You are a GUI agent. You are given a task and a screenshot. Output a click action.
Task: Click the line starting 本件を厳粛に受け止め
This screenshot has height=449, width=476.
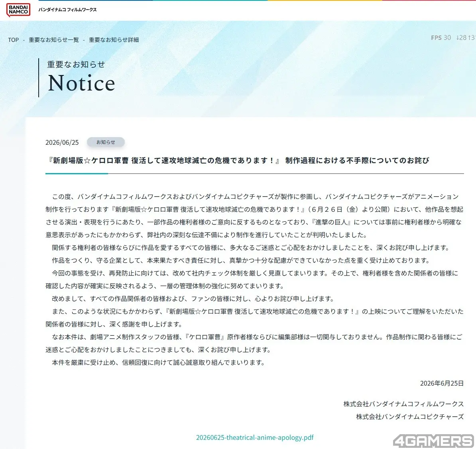point(158,362)
